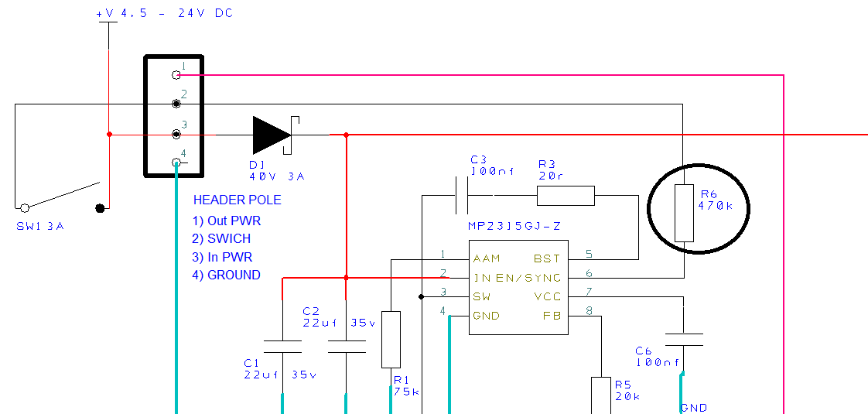
Task: Click the R6 470k label
Action: coord(716,200)
